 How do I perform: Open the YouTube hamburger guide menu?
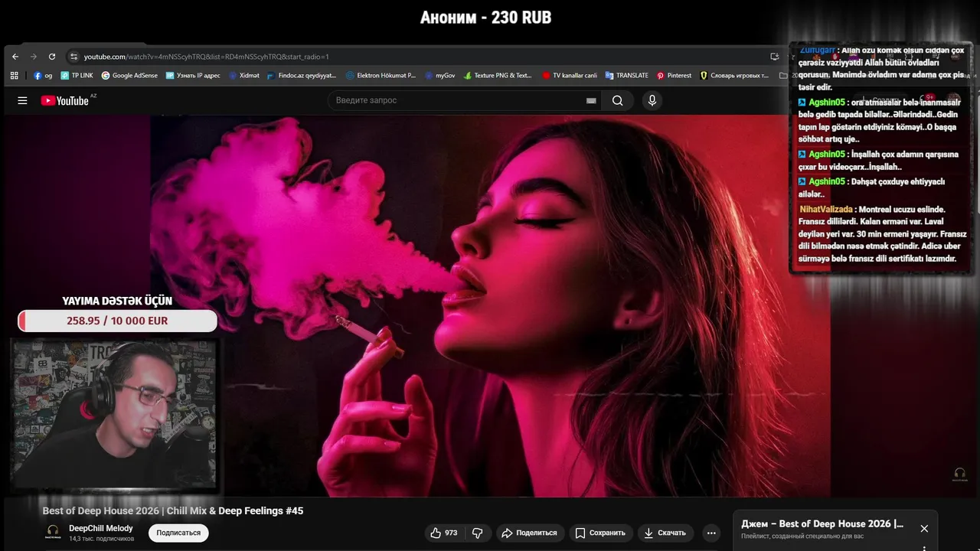tap(22, 100)
